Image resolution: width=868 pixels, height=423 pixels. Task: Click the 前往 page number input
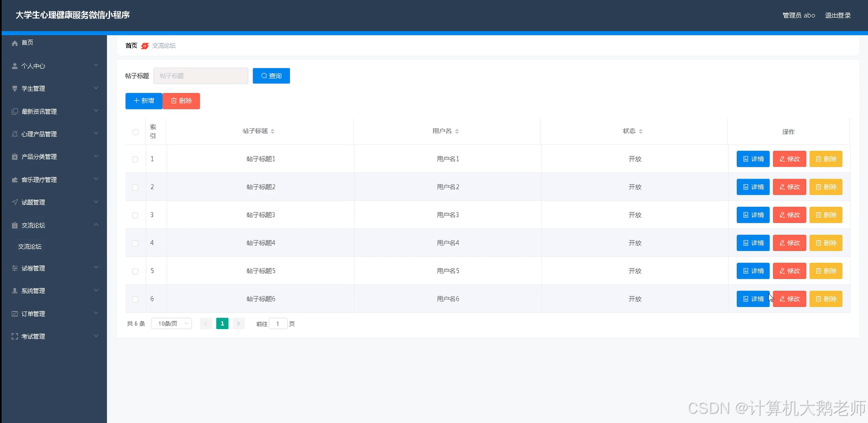(x=278, y=324)
